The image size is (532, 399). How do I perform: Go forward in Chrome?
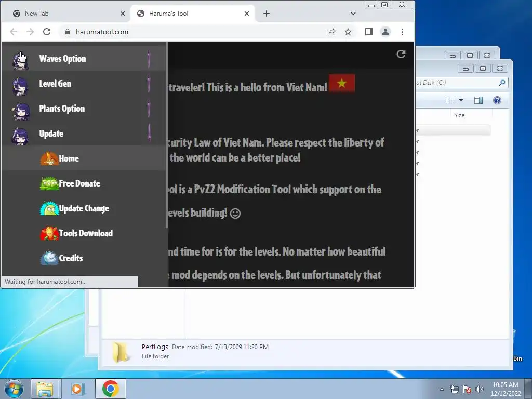tap(30, 32)
